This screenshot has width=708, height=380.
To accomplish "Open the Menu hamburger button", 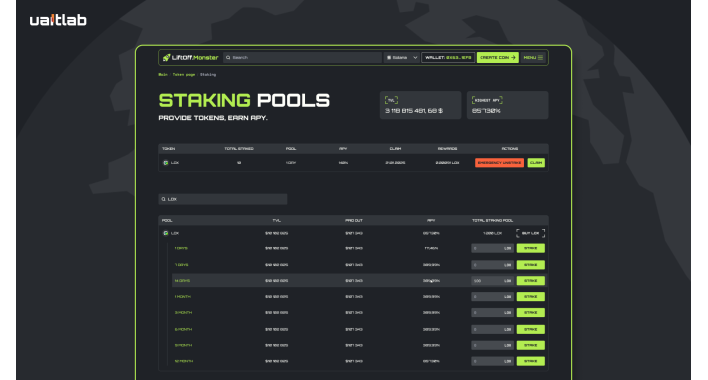I will coord(533,57).
